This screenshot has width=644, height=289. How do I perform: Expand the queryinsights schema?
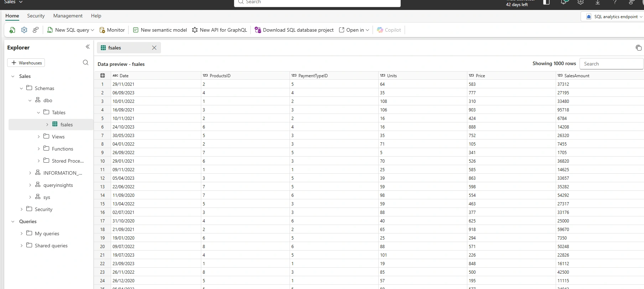pyautogui.click(x=30, y=185)
